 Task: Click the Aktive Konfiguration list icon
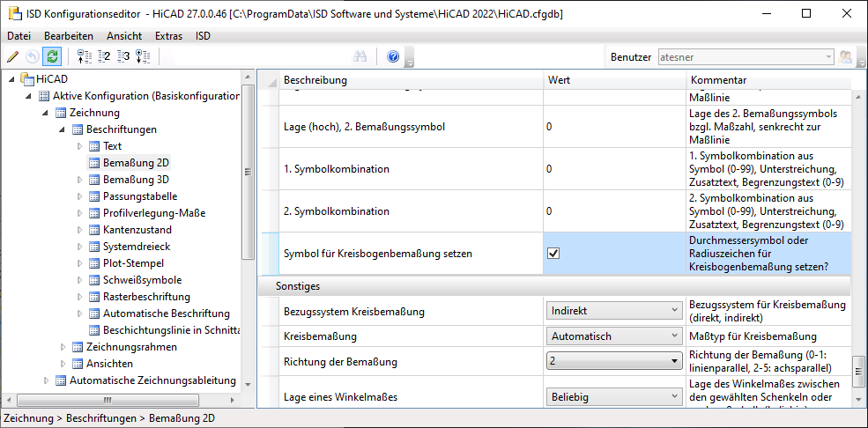(x=44, y=96)
